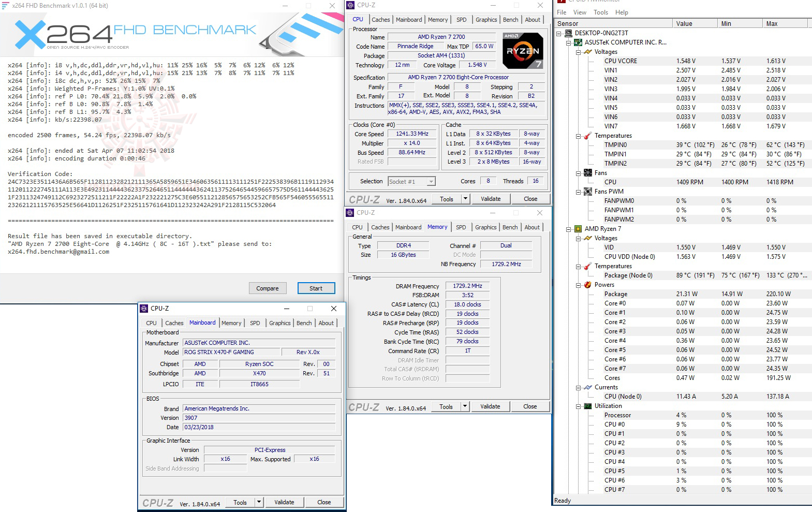The image size is (812, 512).
Task: Select Mainboard tab in Memory CPU-Z window
Action: [408, 227]
